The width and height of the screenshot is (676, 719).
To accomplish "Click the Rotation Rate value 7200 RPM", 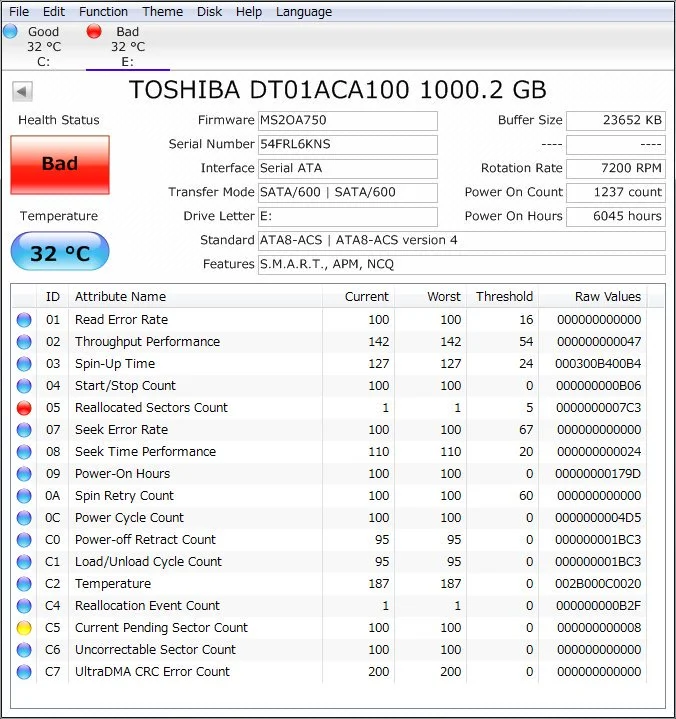I will [616, 168].
